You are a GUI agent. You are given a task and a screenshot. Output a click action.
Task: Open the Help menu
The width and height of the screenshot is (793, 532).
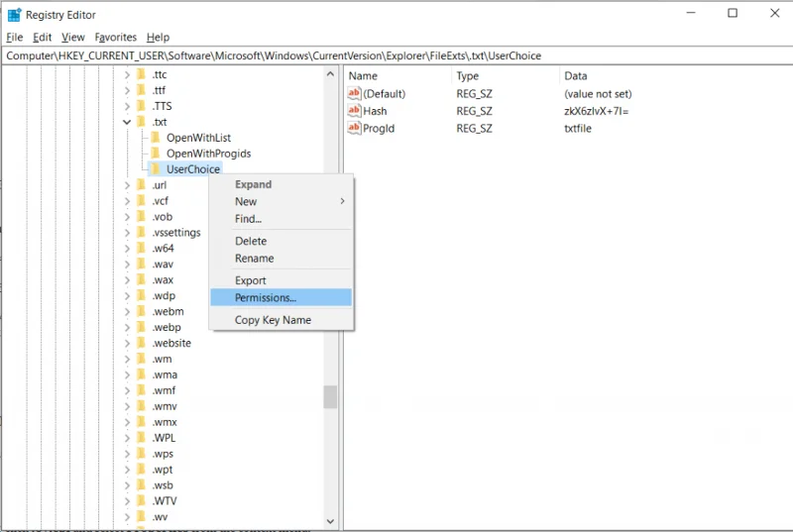(x=158, y=37)
